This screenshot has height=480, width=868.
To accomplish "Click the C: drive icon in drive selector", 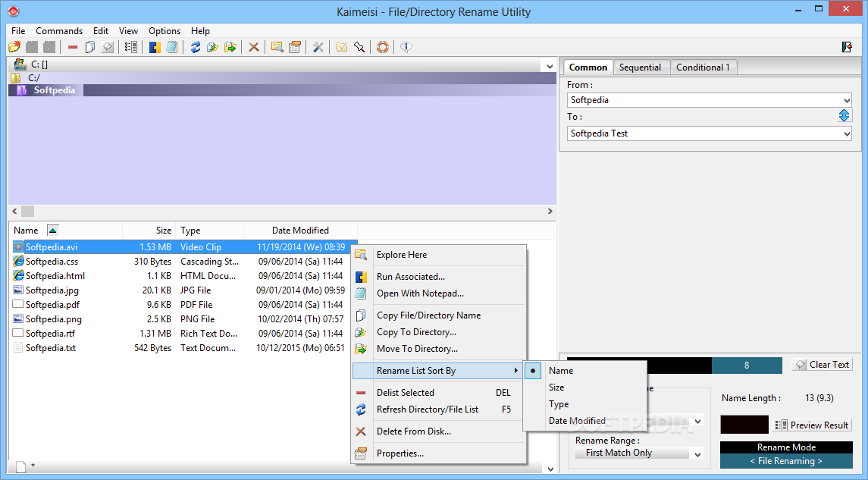I will [x=20, y=64].
